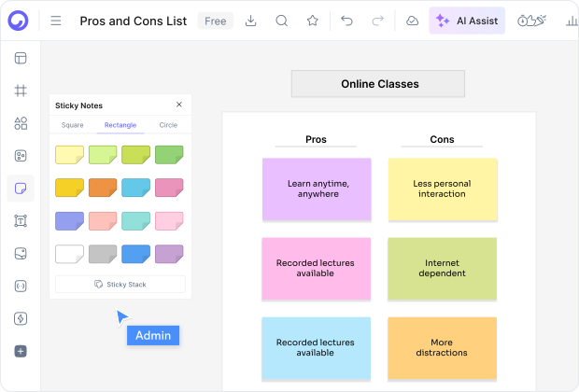Pick the light lime green sticky note

[x=103, y=155]
